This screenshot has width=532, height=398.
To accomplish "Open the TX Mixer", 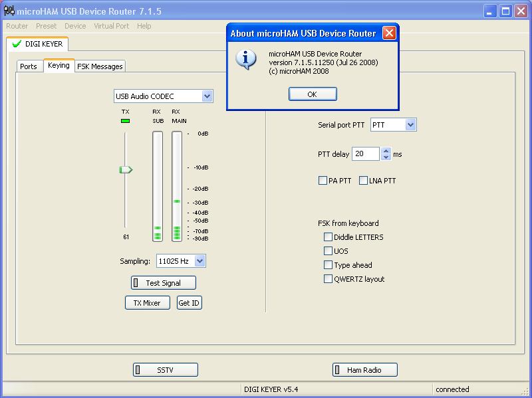I will (x=147, y=303).
